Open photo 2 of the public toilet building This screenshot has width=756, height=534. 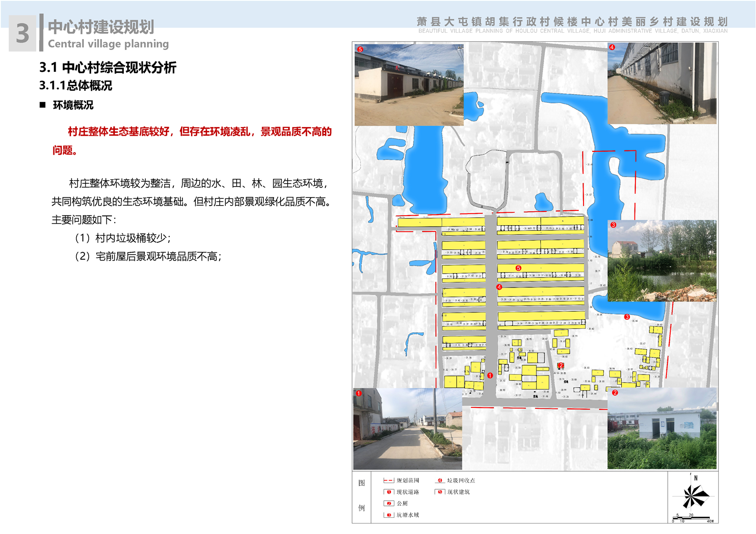pyautogui.click(x=662, y=428)
